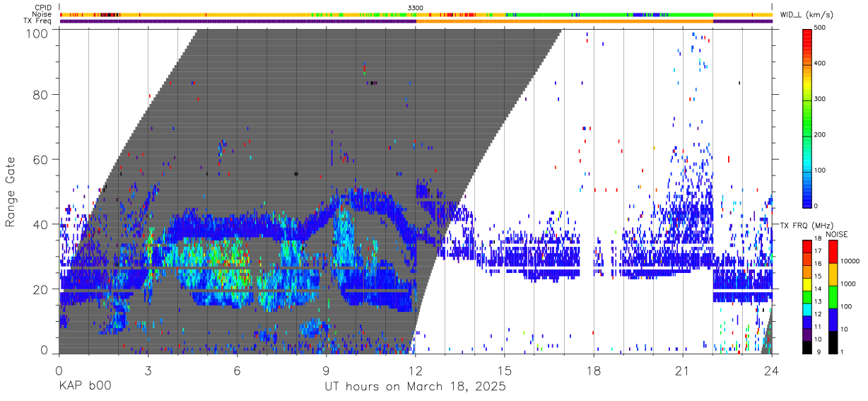Select the CPID value 3300
Screen dimensions: 868x401
[416, 8]
